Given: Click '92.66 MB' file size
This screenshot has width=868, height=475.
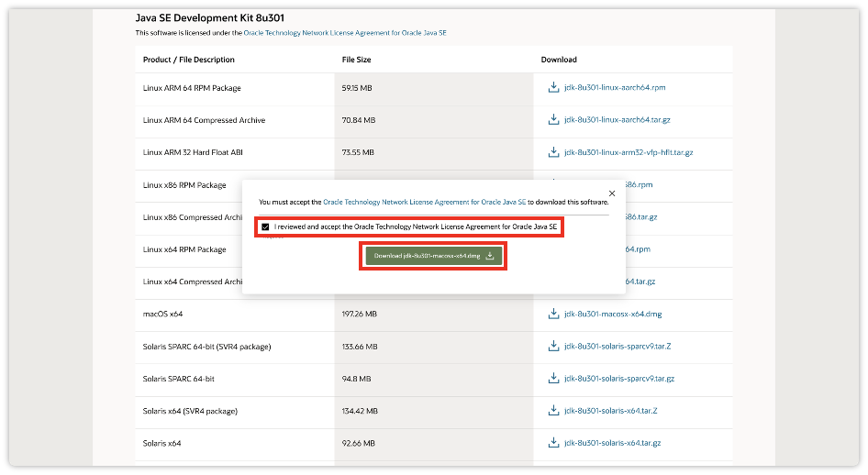Looking at the screenshot, I should (359, 443).
